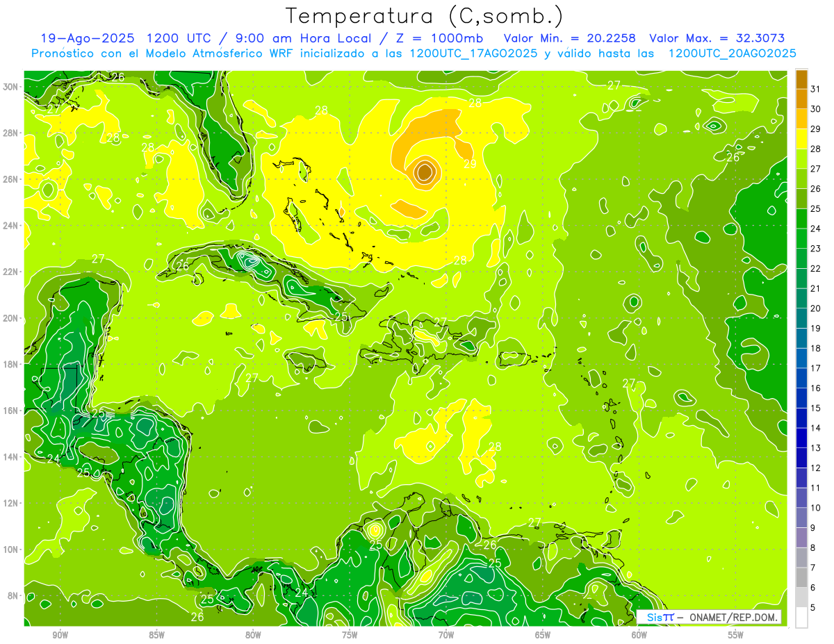Click the 55W longitude axis label
This screenshot has height=644, width=834.
tap(736, 635)
